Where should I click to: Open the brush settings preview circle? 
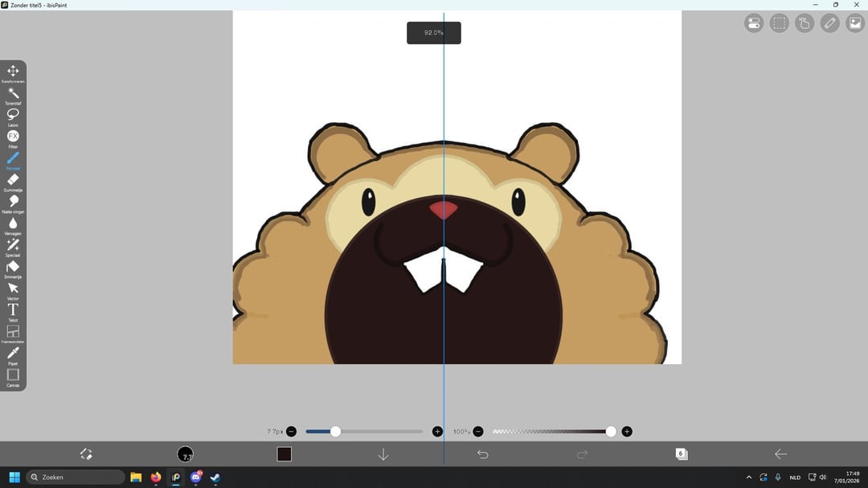[185, 454]
